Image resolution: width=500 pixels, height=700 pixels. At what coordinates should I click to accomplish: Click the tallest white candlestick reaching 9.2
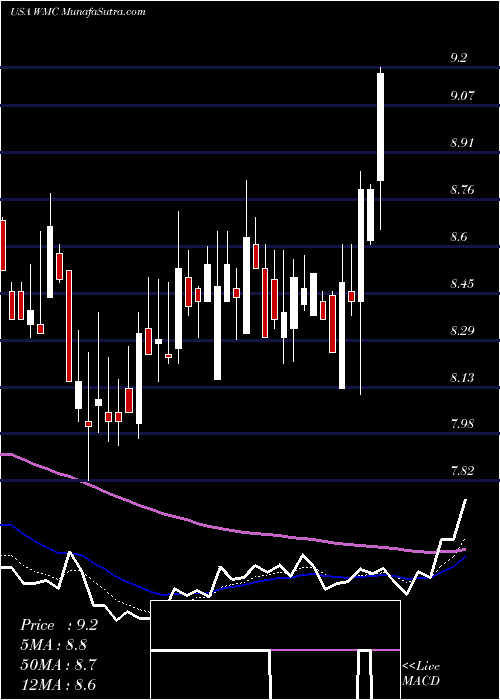click(380, 127)
